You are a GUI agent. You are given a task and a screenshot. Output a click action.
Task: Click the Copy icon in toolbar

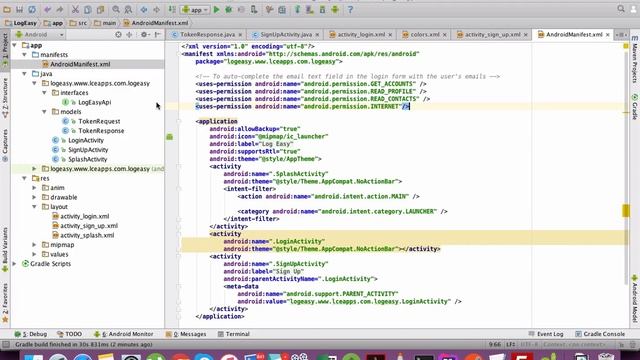click(x=88, y=9)
